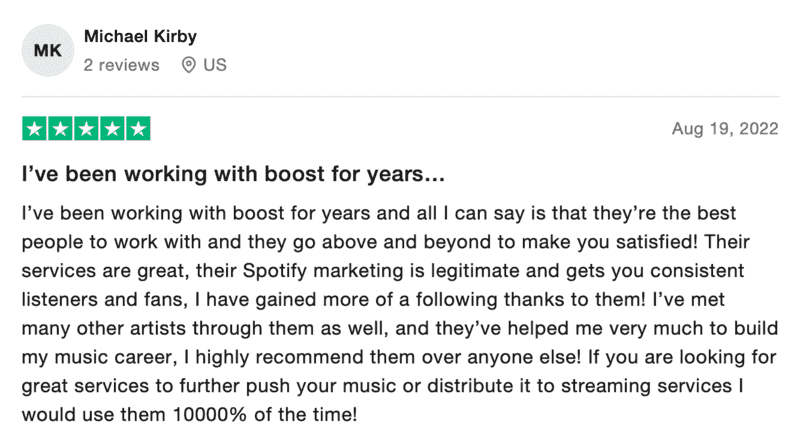
Task: Click the third green rating star
Action: [x=86, y=129]
